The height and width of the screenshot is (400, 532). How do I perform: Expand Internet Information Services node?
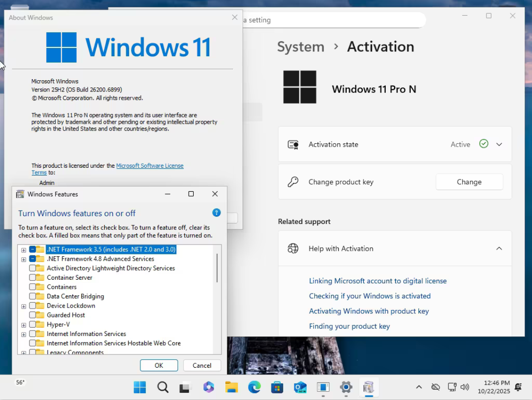click(x=23, y=334)
